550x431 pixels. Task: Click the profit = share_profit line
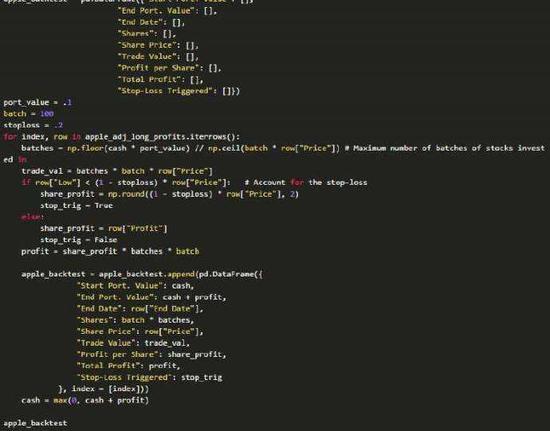[110, 251]
